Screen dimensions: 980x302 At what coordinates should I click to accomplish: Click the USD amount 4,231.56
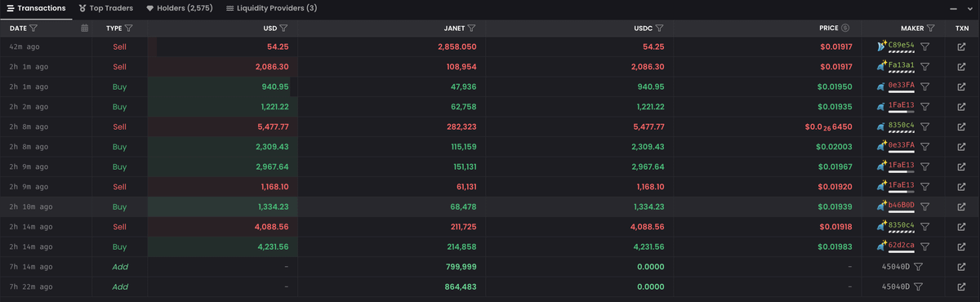(272, 246)
